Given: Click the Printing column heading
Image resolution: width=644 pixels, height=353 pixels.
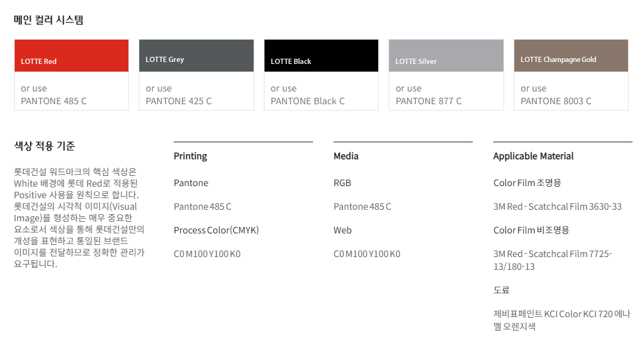Looking at the screenshot, I should 190,156.
